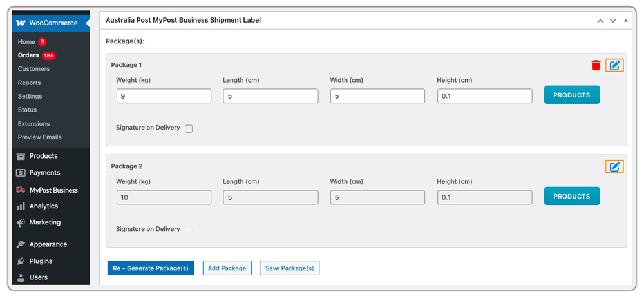Click the edit icon for Package 1

coord(614,65)
